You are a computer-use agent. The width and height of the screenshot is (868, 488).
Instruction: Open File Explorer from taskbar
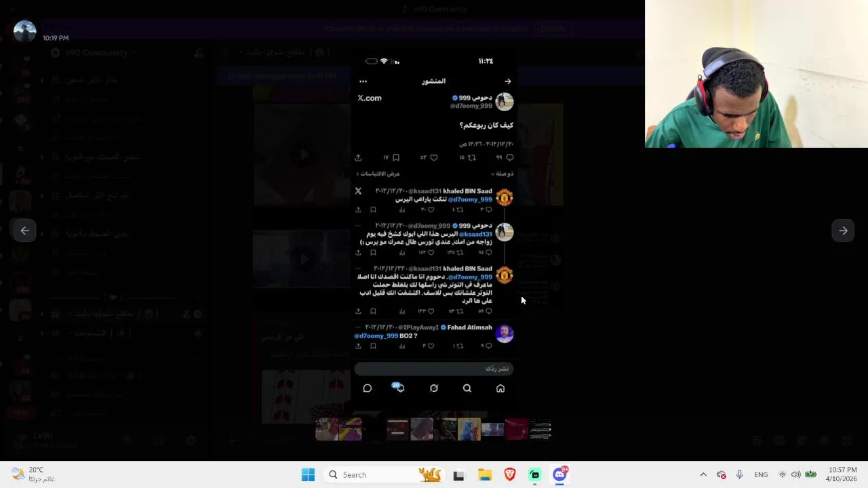point(485,475)
